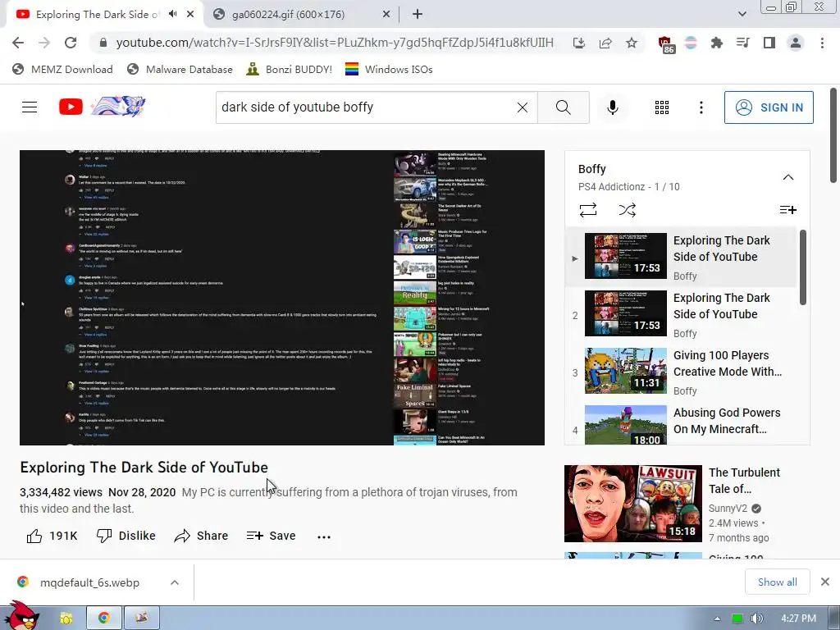Image resolution: width=840 pixels, height=630 pixels.
Task: Open YouTube settings three-dot menu
Action: tap(701, 107)
